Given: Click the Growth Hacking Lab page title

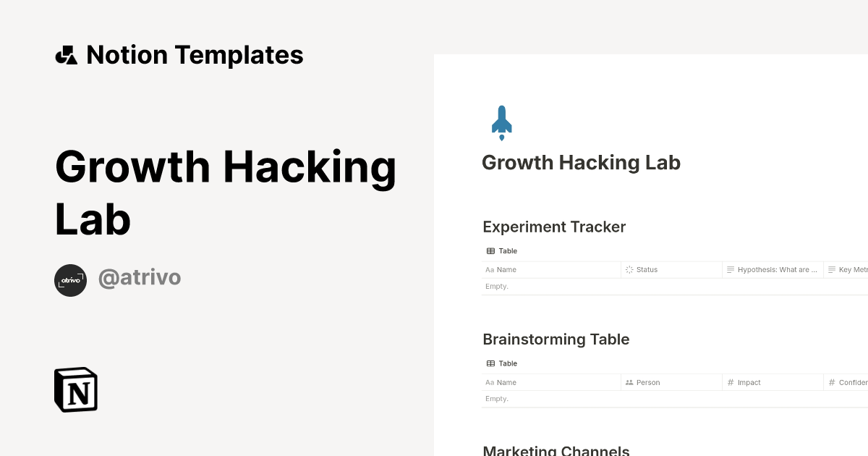Looking at the screenshot, I should [581, 162].
